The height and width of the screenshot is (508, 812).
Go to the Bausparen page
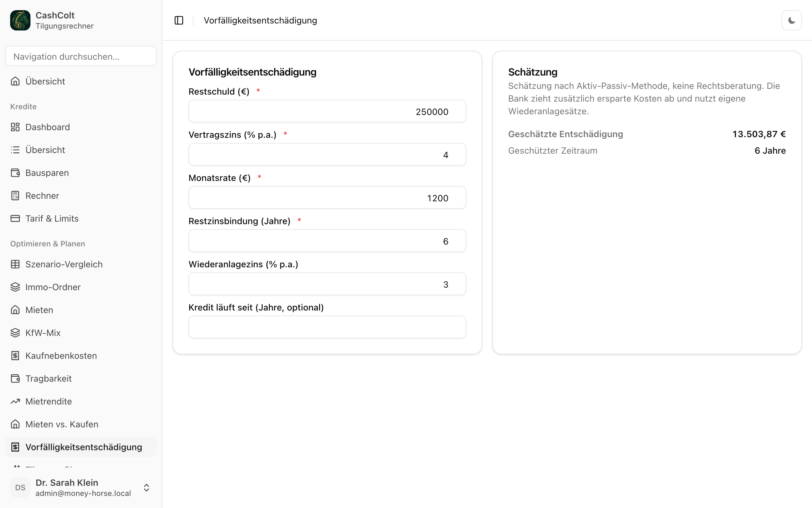pos(81,173)
